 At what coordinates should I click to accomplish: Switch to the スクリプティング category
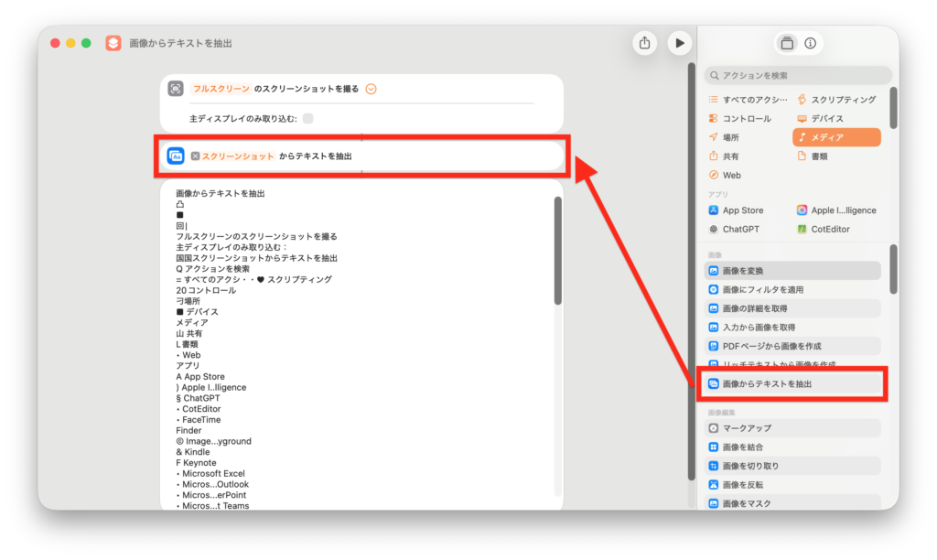coord(835,100)
